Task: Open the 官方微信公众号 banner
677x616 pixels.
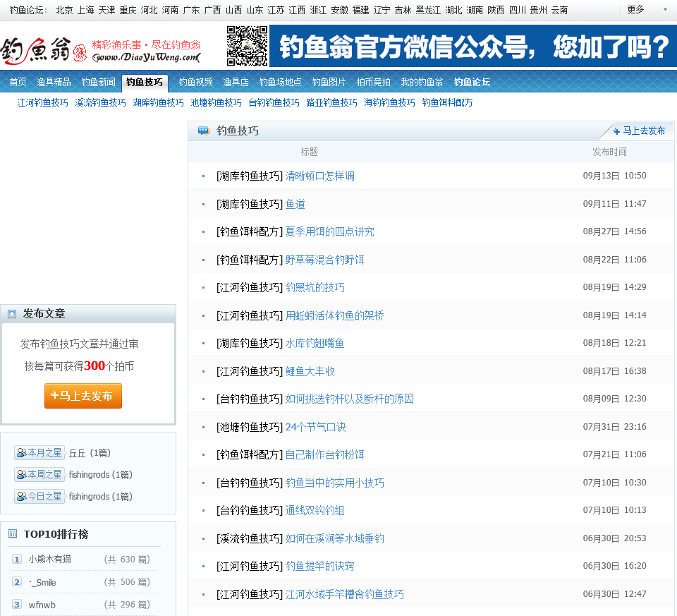Action: 472,46
